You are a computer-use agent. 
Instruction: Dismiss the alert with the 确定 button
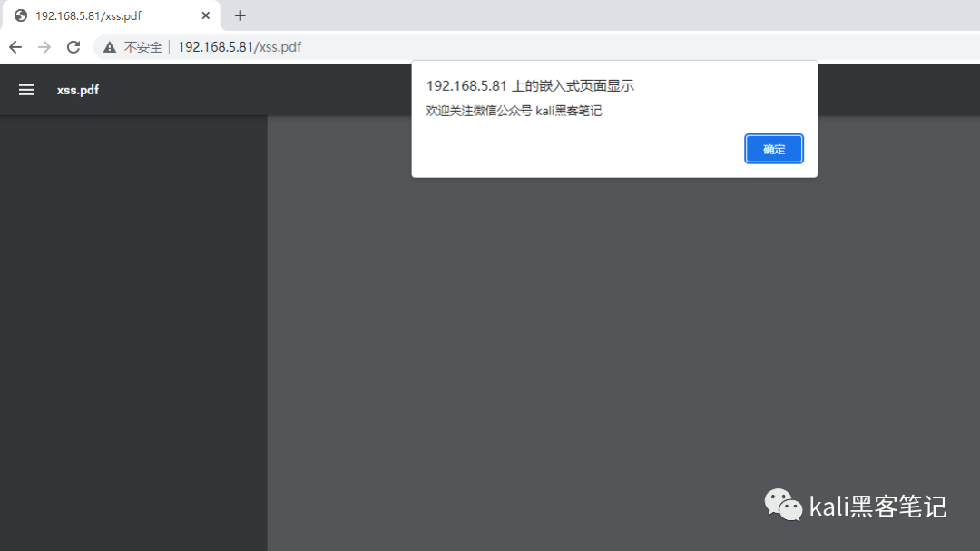click(773, 148)
